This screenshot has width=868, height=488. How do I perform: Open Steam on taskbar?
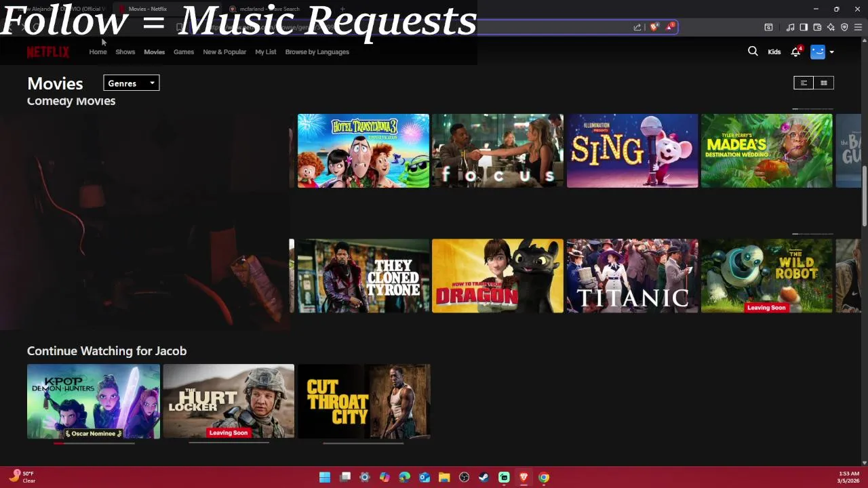(x=484, y=477)
